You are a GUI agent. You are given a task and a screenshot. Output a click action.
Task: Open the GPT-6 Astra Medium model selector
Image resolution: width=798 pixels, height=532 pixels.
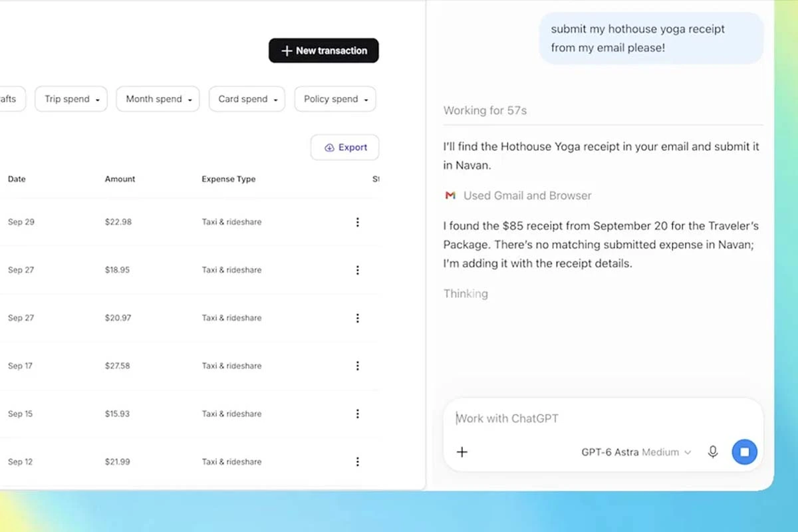[636, 452]
